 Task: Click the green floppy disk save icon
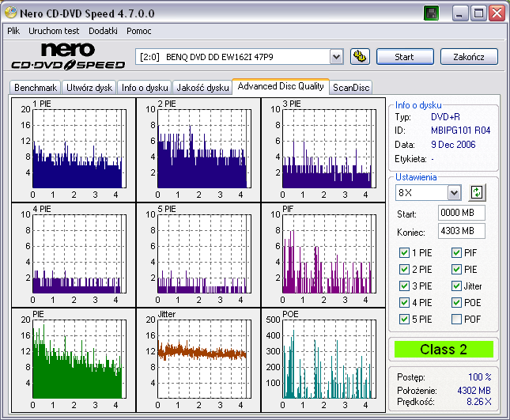click(x=431, y=13)
